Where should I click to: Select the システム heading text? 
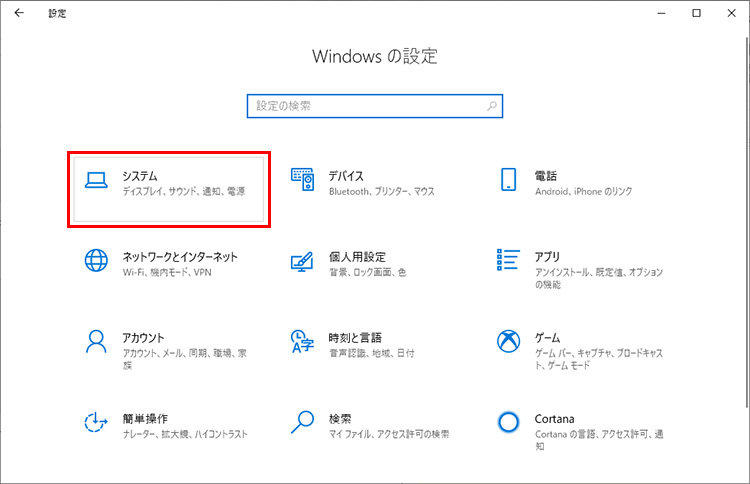pos(140,176)
